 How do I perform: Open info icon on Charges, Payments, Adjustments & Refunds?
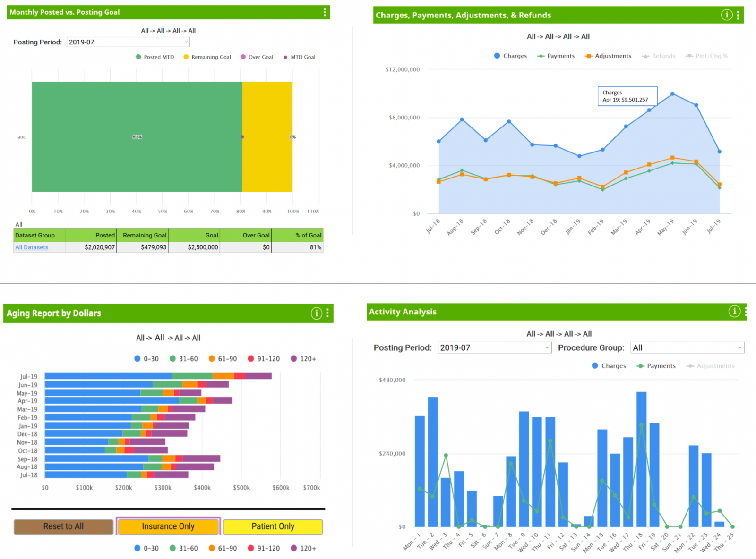(x=727, y=15)
